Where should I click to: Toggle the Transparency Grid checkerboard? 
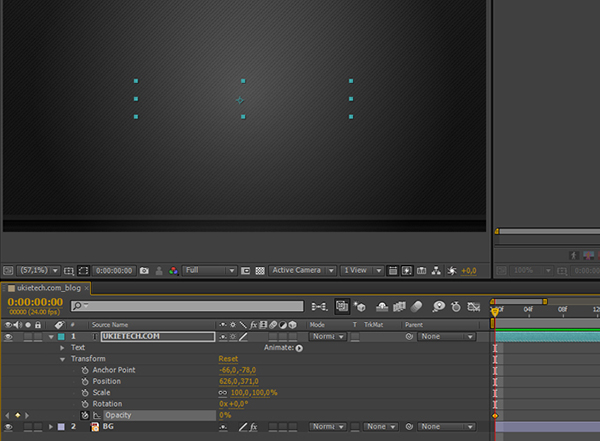tap(260, 271)
